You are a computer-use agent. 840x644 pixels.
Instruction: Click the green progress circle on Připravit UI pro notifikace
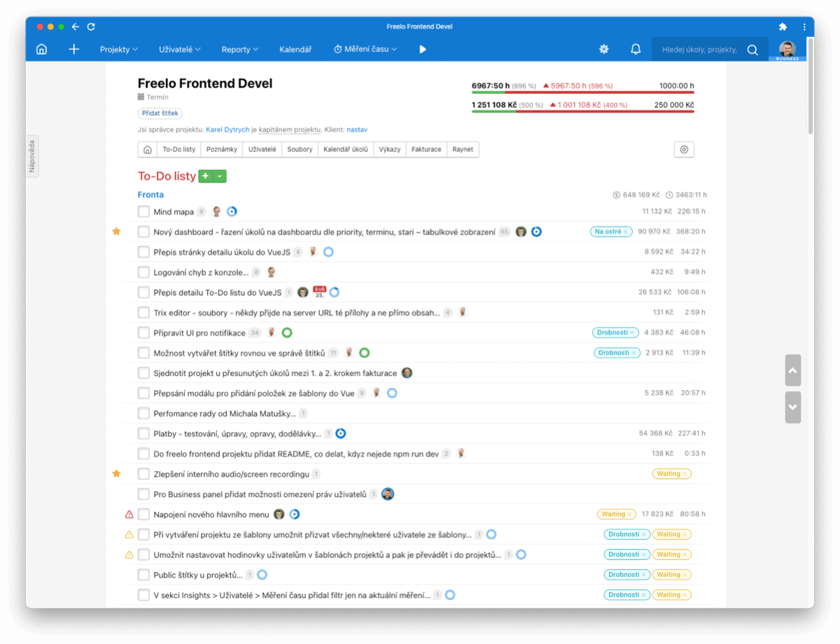point(286,332)
